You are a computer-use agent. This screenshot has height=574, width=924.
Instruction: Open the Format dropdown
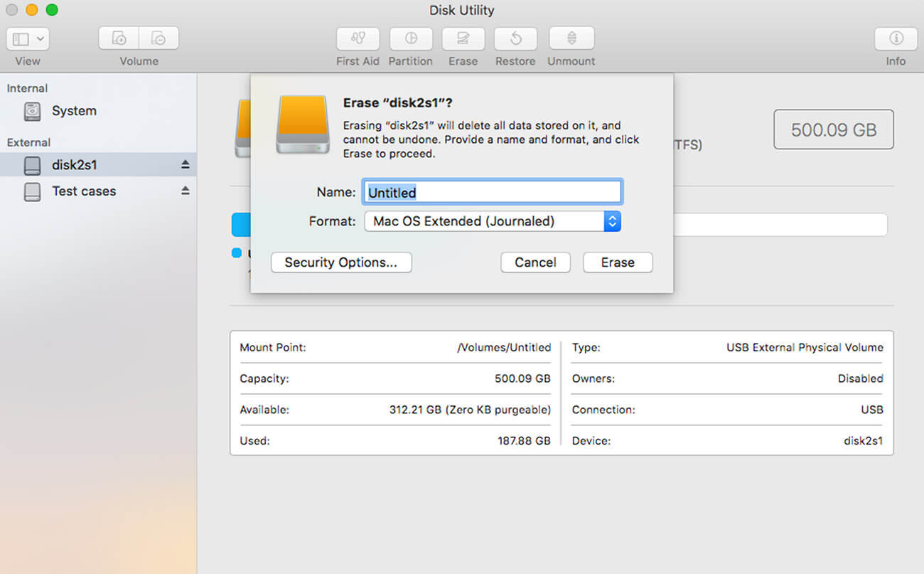pos(492,221)
